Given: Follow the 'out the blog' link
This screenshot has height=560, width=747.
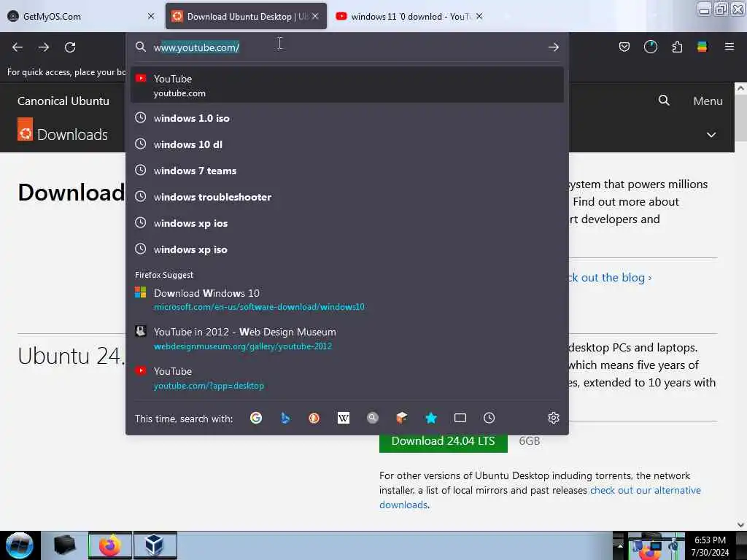Looking at the screenshot, I should pos(609,278).
